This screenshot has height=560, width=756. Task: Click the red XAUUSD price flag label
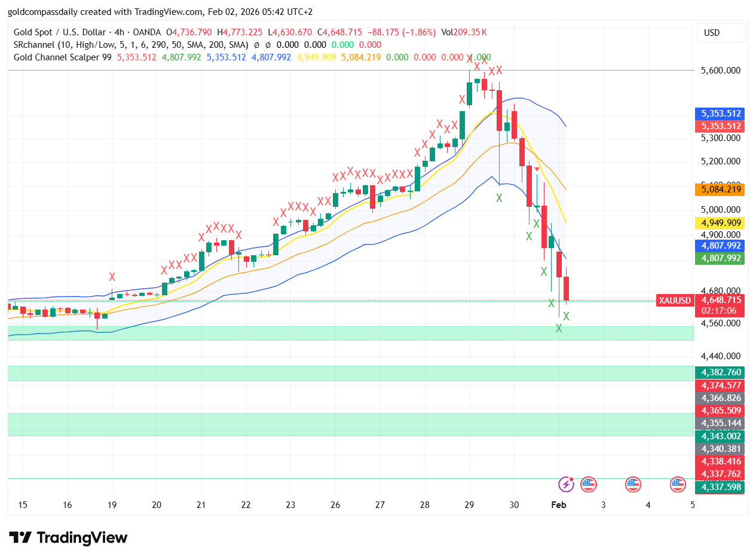point(675,301)
